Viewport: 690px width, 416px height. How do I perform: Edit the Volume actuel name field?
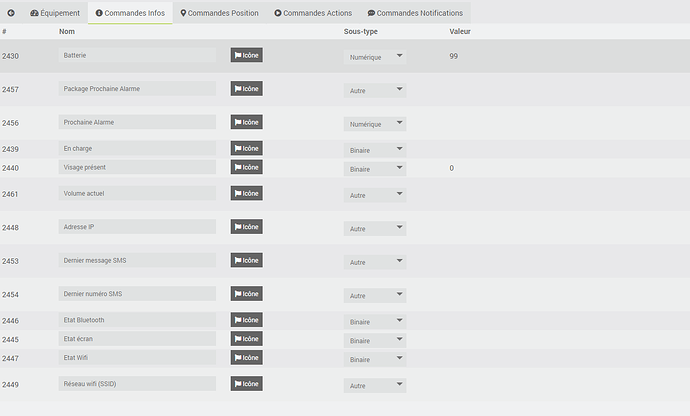tap(137, 193)
